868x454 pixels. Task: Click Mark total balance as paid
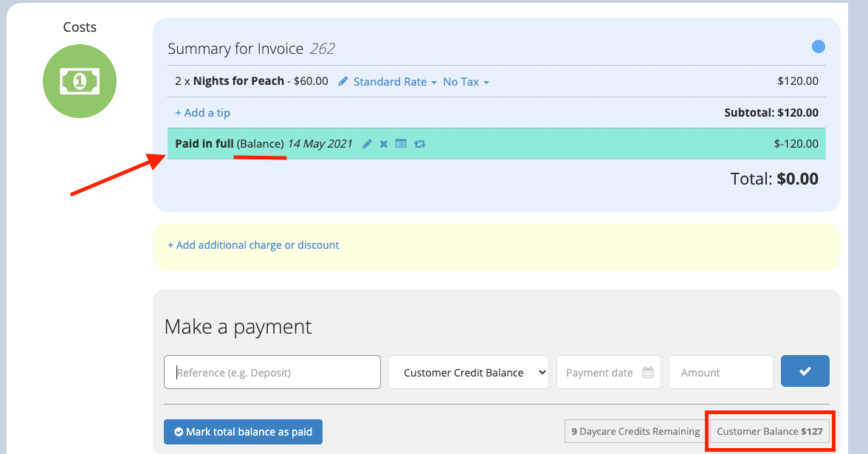(x=243, y=432)
